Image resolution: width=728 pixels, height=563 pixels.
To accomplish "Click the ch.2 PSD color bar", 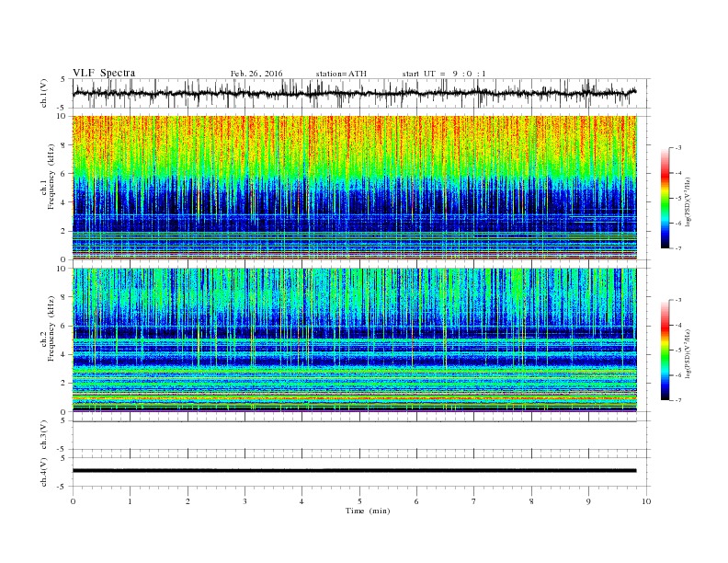I will tap(665, 350).
